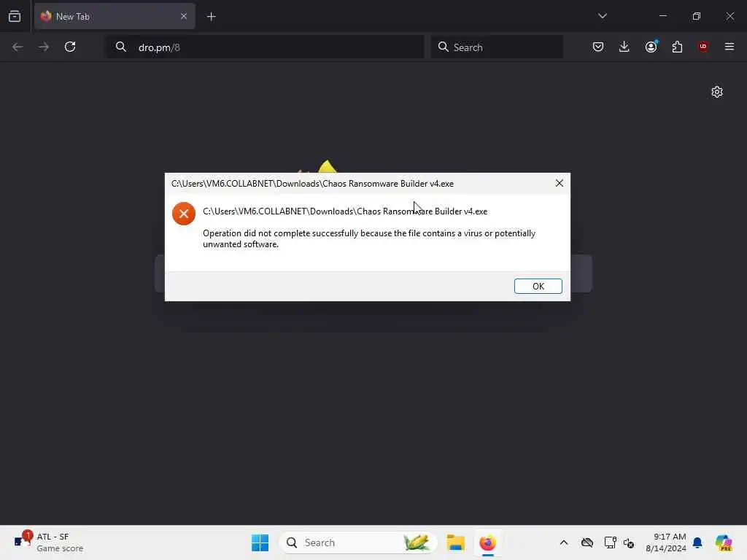Open the muted volume tray icon
The image size is (747, 560).
pos(629,542)
